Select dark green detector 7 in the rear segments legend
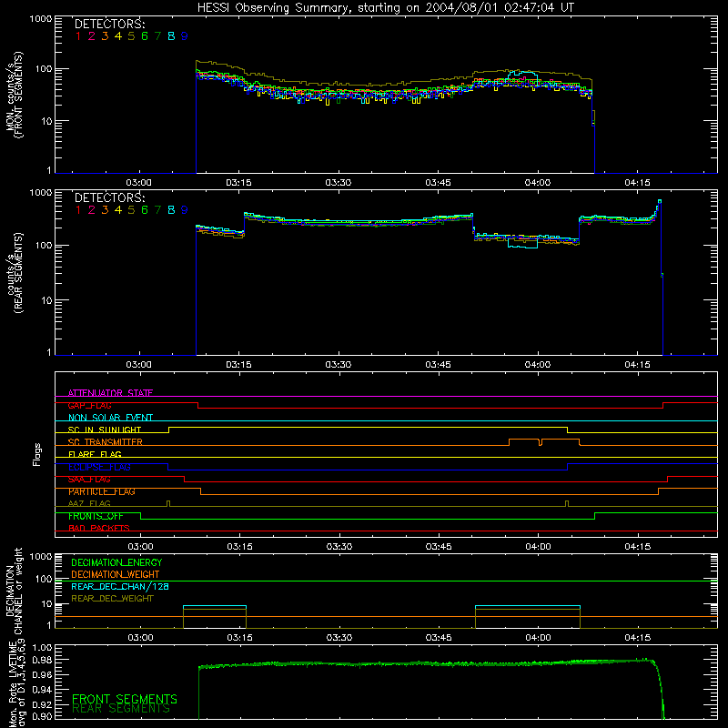This screenshot has height=728, width=728. tap(157, 210)
